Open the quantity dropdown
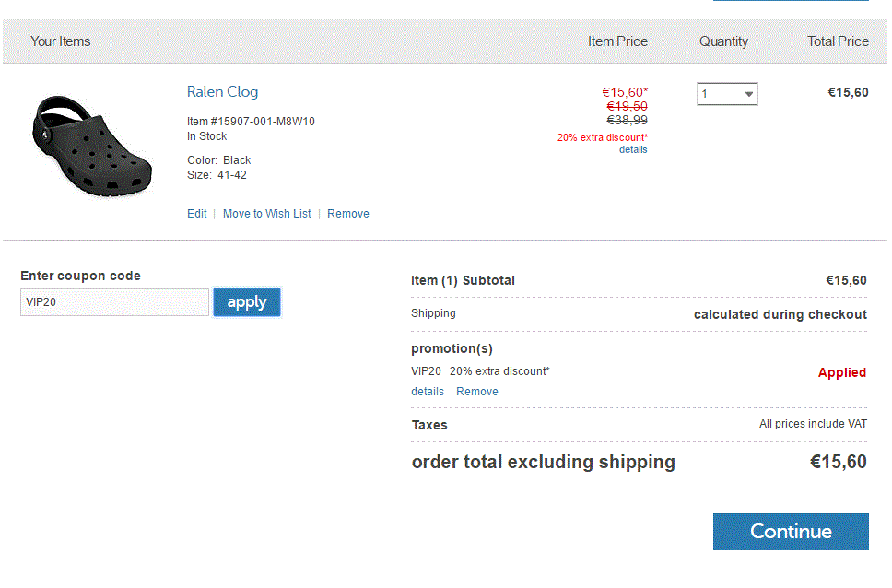This screenshot has width=892, height=588. tap(727, 94)
